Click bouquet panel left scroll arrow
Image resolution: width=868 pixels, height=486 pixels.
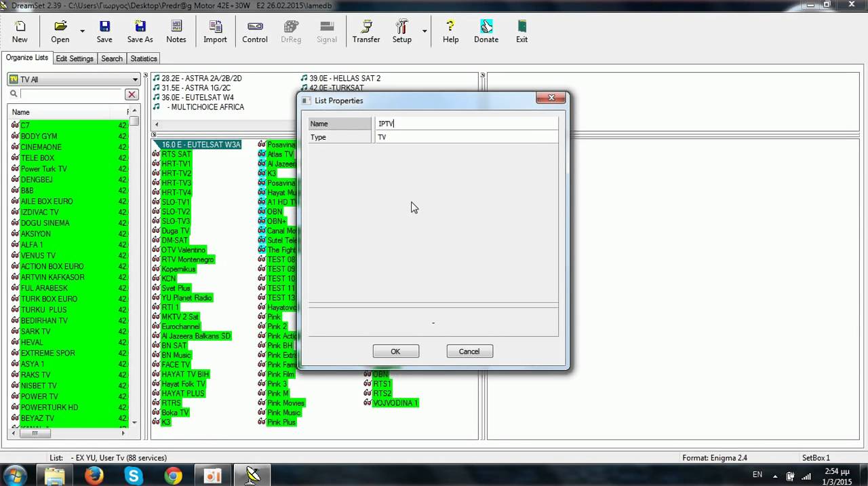click(157, 124)
